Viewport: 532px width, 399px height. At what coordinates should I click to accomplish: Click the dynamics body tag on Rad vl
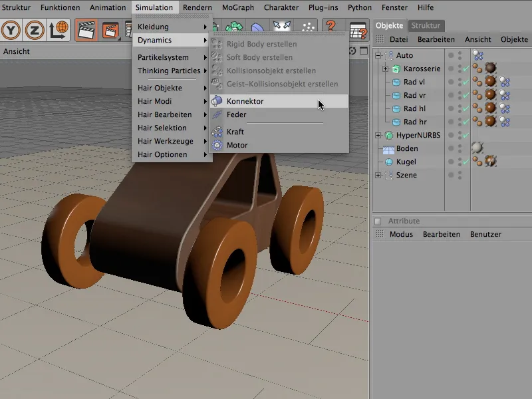coord(505,82)
